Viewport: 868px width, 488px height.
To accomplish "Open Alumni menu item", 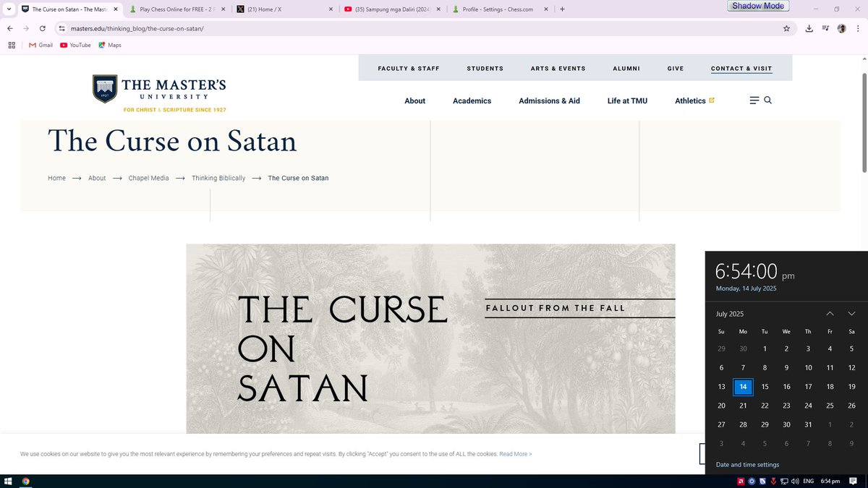I will (x=626, y=69).
